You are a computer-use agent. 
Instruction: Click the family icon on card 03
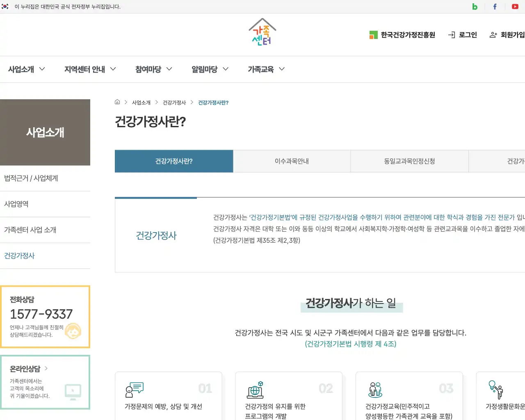point(375,390)
